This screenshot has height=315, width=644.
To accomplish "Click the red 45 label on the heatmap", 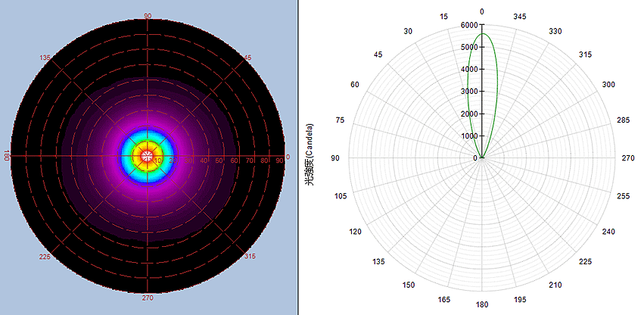I will 247,58.
